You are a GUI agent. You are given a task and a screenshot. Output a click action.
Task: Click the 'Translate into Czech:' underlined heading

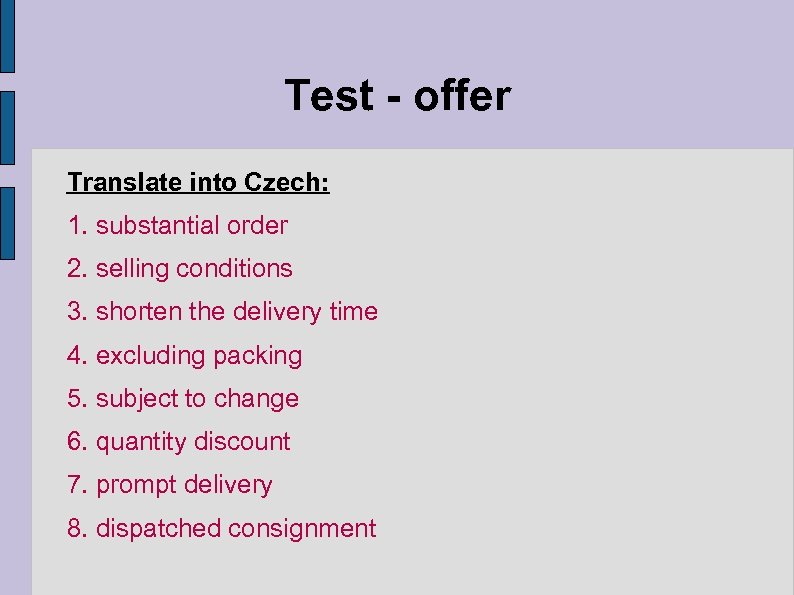[x=198, y=183]
